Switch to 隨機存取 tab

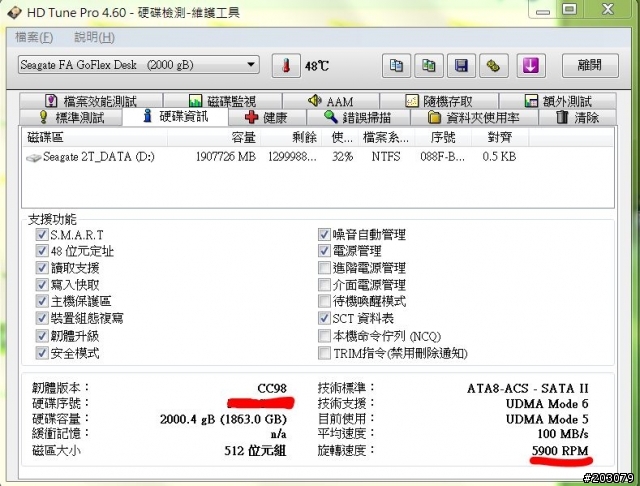(439, 101)
